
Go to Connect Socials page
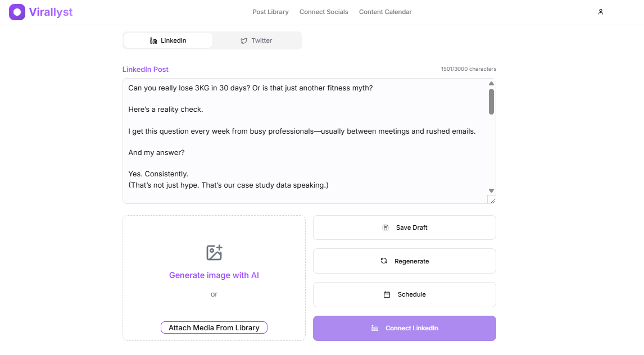click(324, 12)
